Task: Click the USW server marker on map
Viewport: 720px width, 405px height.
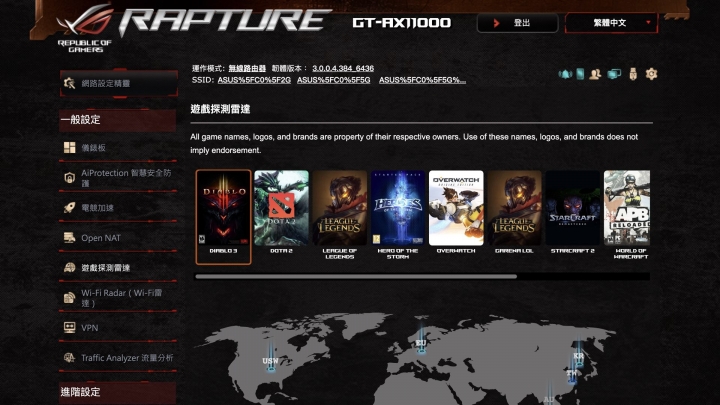Action: [270, 363]
